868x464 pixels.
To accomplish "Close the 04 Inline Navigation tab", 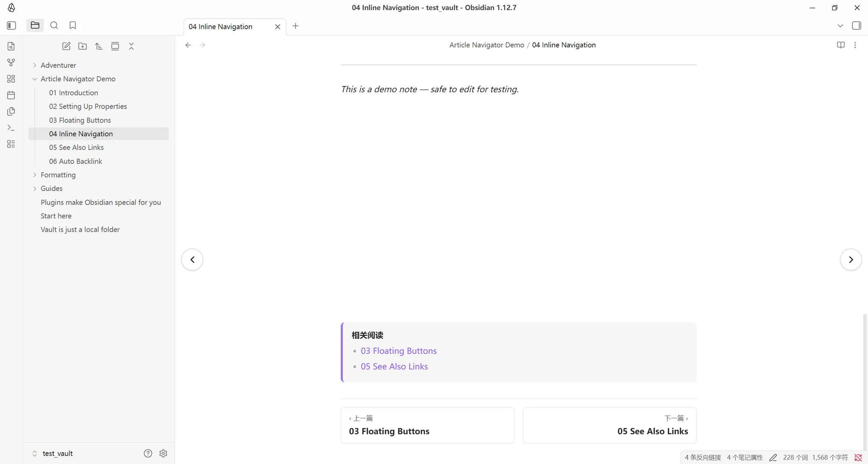I will tap(278, 27).
